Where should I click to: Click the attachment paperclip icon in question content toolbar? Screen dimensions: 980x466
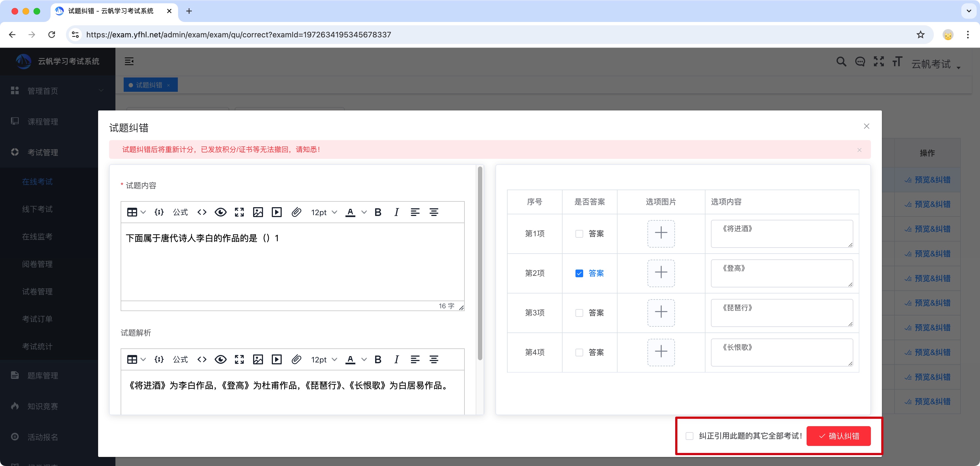[296, 212]
